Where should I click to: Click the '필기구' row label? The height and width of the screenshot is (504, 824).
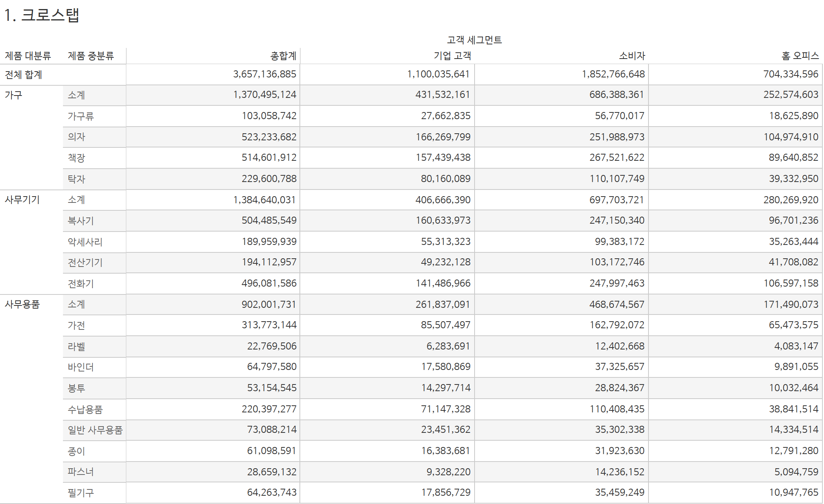pos(81,493)
